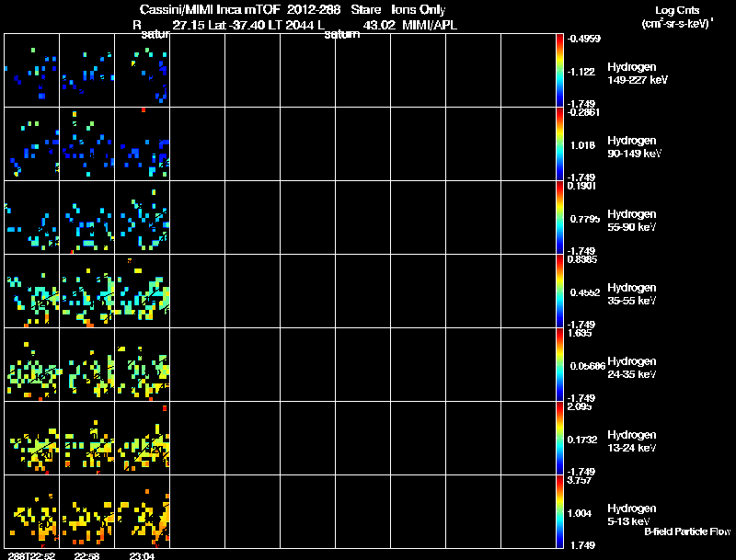The height and width of the screenshot is (560, 736).
Task: Click the color bar beside Hydrogen 5-13 keV
Action: [x=559, y=511]
